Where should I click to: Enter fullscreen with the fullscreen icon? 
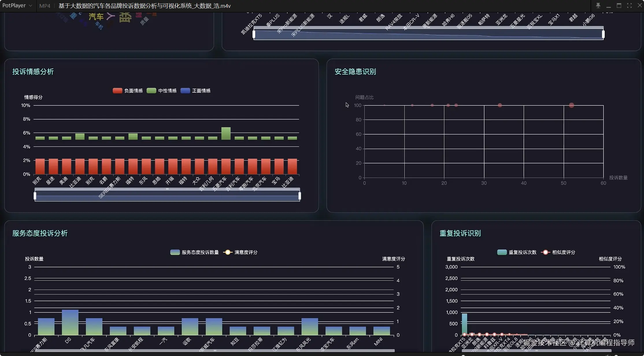click(x=629, y=5)
